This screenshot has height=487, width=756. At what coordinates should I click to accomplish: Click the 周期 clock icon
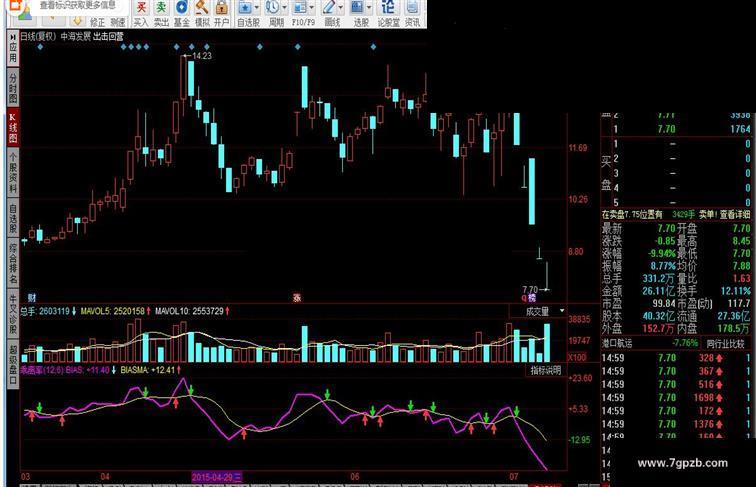click(272, 8)
